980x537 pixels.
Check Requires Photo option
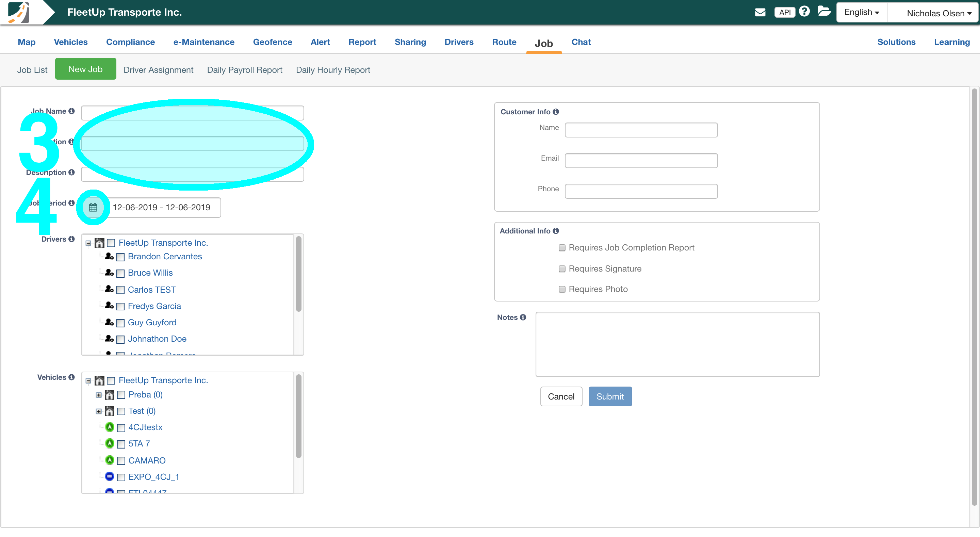click(562, 289)
